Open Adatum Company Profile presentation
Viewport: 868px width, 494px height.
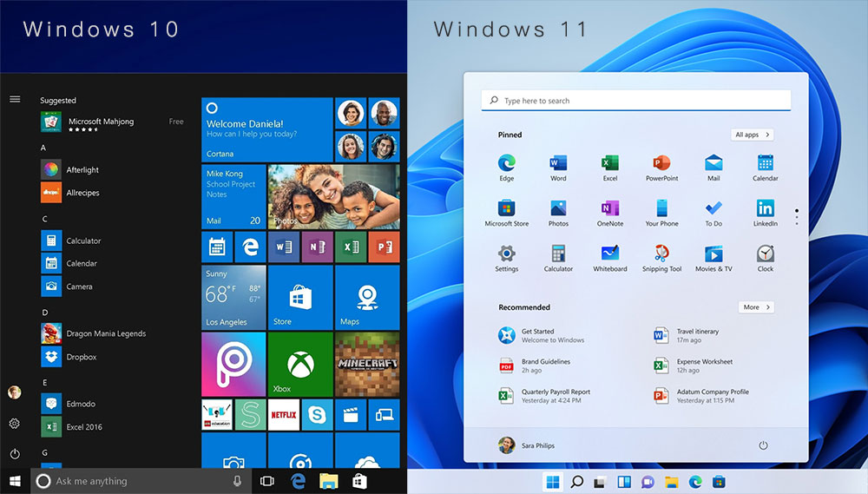(x=700, y=395)
